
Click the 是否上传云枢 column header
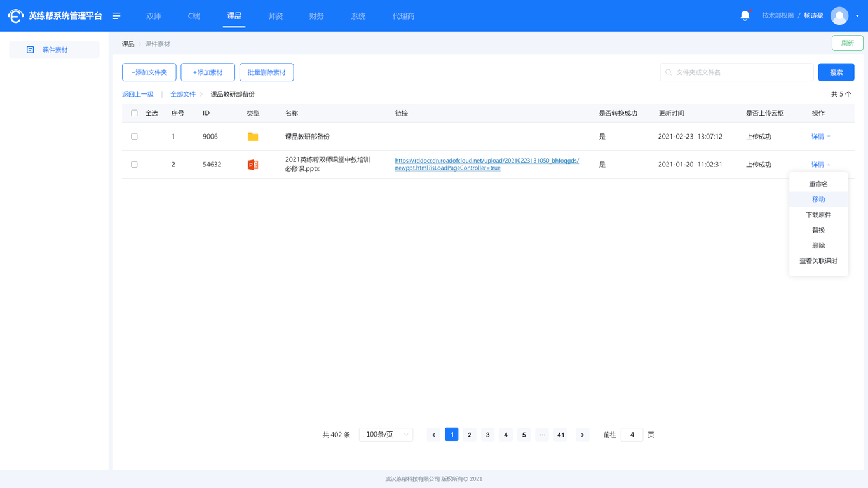coord(765,113)
